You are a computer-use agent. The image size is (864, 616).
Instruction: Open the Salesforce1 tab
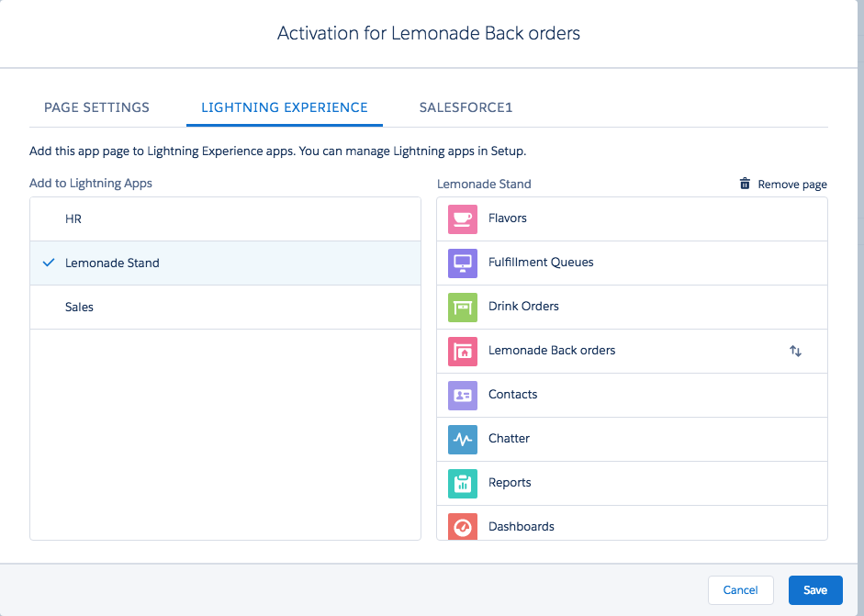pos(466,107)
